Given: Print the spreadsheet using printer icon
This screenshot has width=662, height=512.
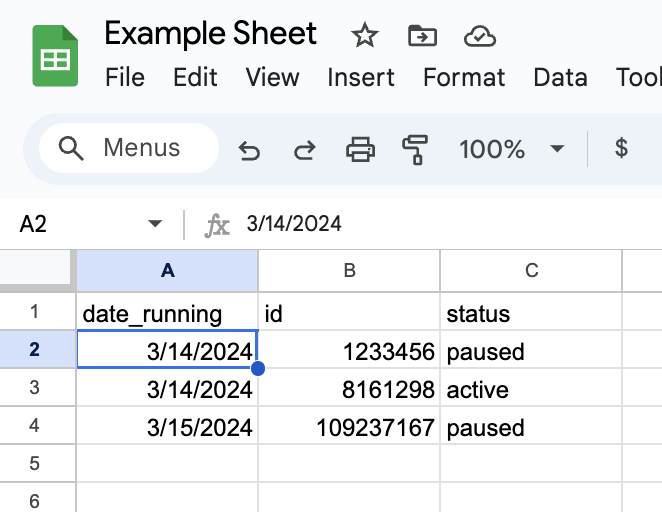Looking at the screenshot, I should (x=360, y=150).
